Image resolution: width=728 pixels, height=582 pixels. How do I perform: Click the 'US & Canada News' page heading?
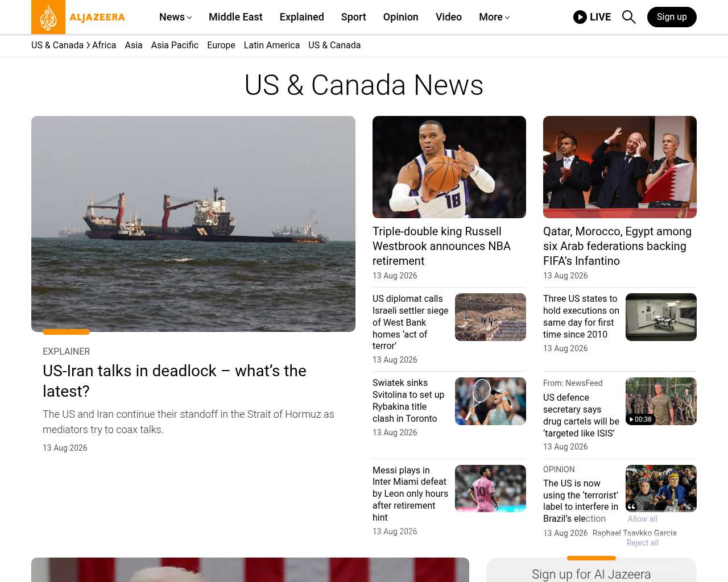[364, 85]
